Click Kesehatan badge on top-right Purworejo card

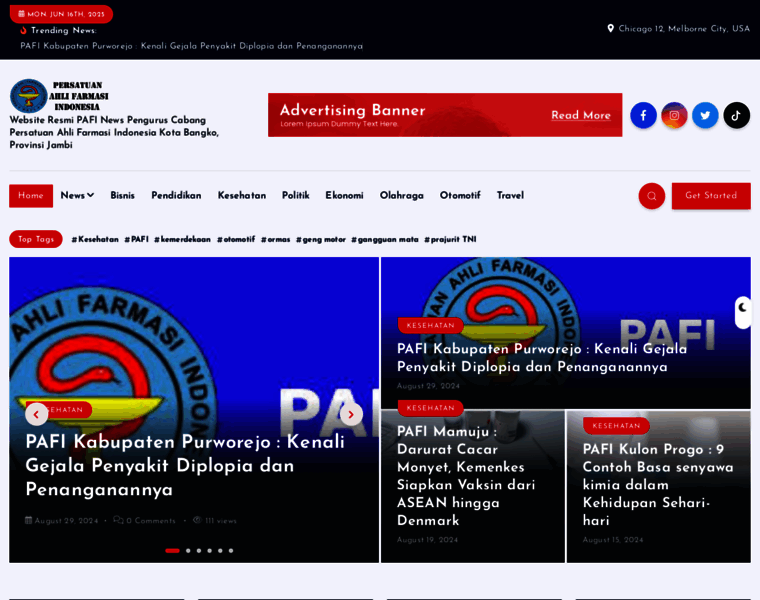430,325
